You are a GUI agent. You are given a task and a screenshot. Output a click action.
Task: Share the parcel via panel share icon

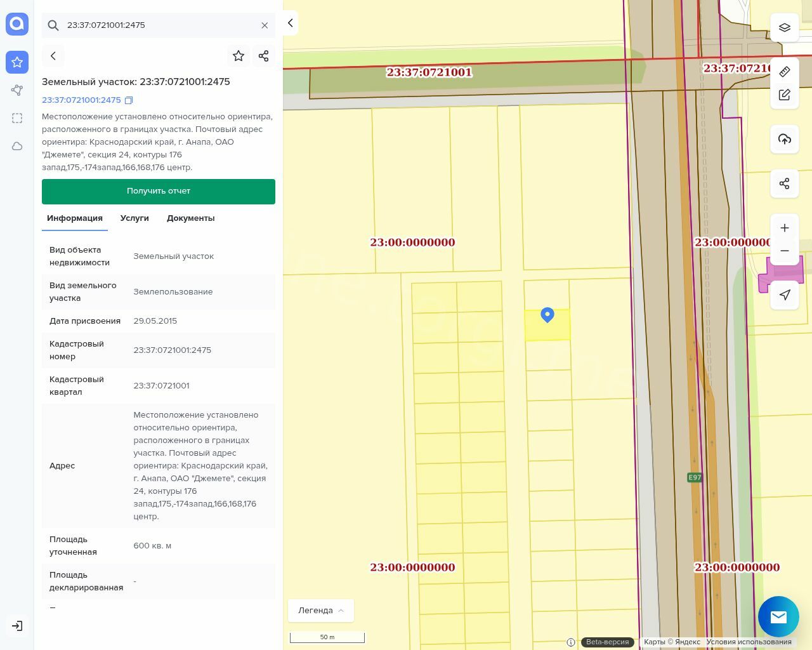pos(264,56)
